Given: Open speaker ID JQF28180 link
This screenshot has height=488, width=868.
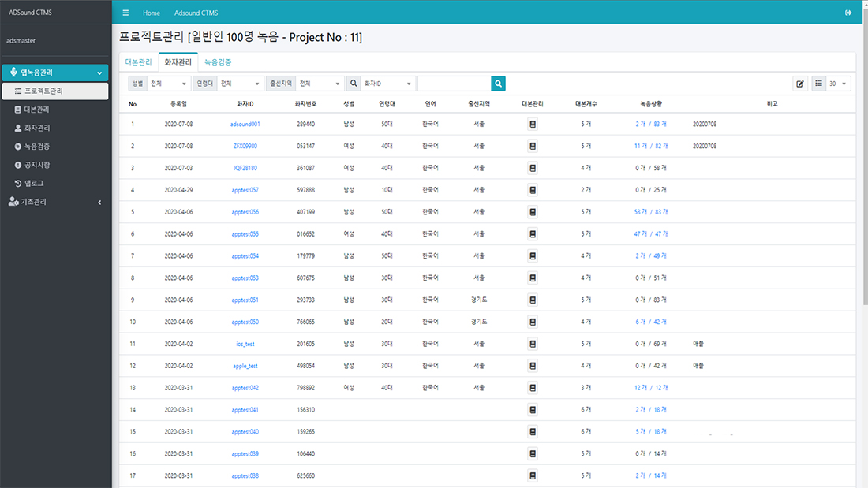Looking at the screenshot, I should pyautogui.click(x=245, y=168).
